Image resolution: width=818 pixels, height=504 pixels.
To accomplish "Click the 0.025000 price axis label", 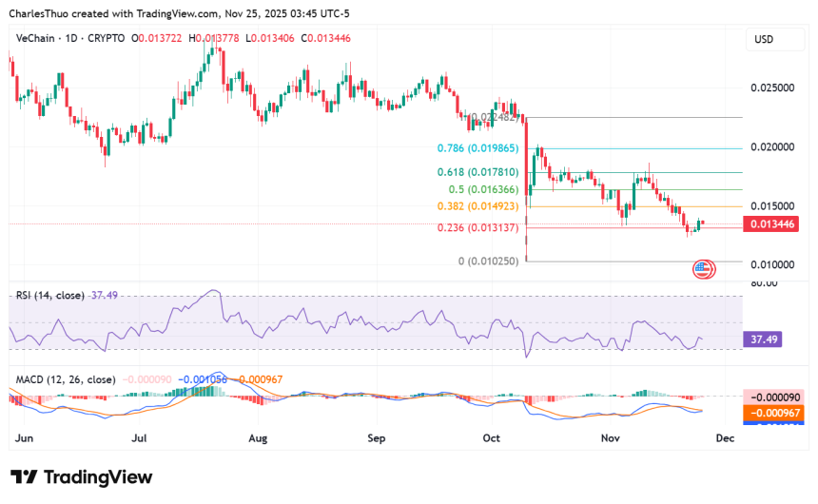I will coord(770,87).
